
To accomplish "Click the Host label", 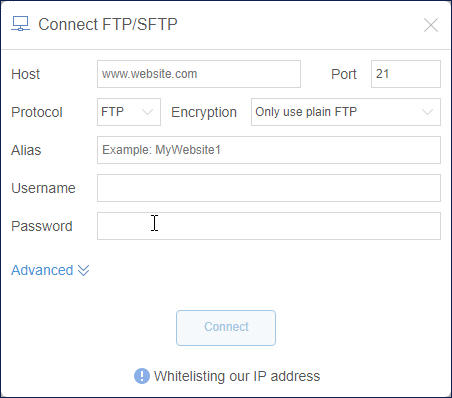I will click(x=25, y=74).
